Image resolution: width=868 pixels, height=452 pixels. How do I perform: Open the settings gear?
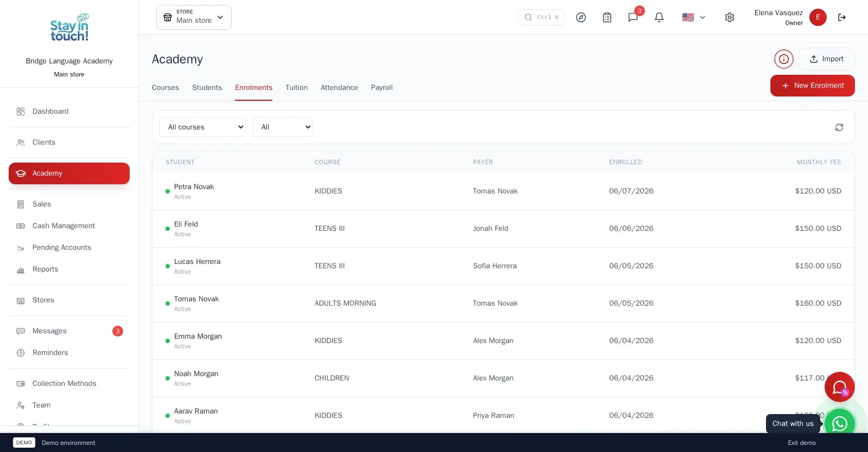click(730, 17)
